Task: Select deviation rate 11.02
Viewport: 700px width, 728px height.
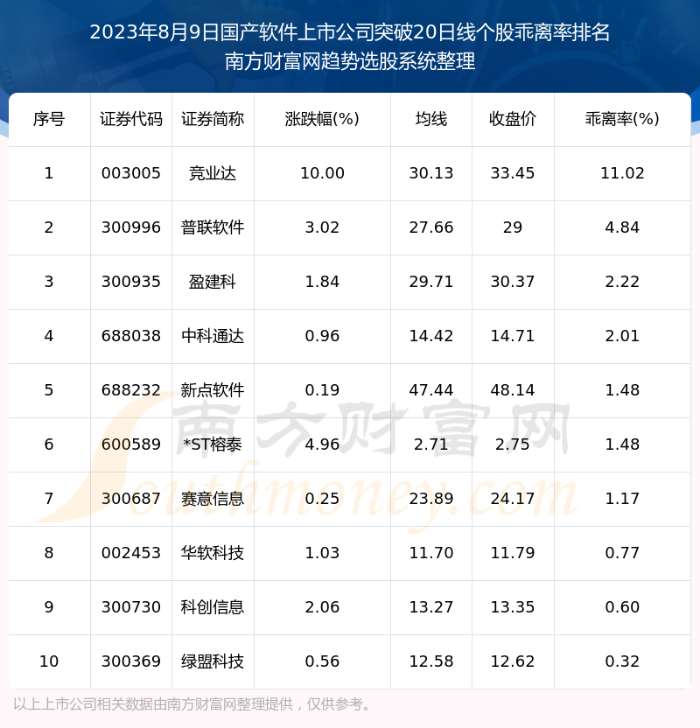Action: pos(622,173)
